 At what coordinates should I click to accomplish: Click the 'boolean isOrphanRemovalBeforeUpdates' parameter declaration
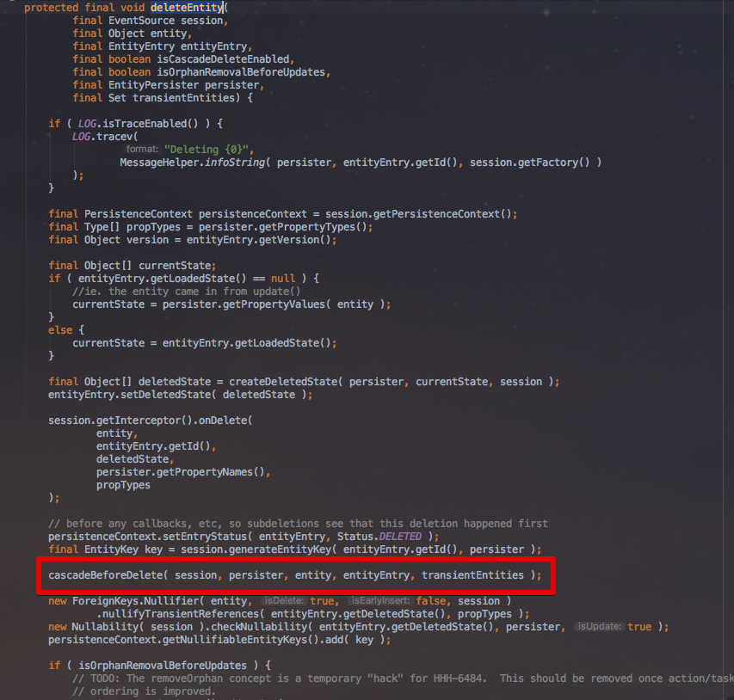point(217,72)
